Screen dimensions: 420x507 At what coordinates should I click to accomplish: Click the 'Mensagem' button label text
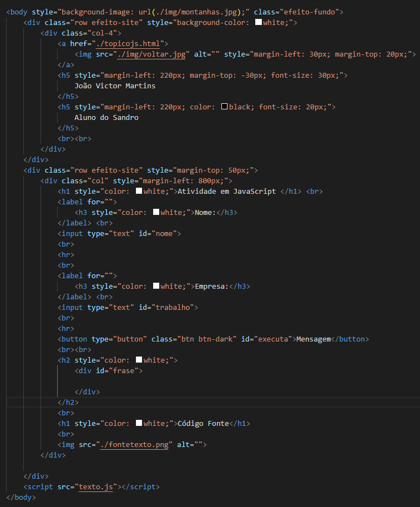click(313, 339)
